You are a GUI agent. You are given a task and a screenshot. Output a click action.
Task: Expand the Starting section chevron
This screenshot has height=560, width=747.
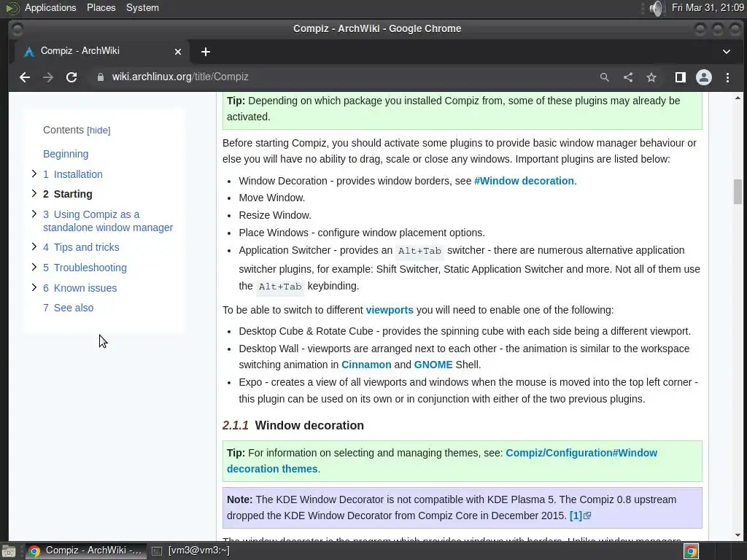click(34, 193)
